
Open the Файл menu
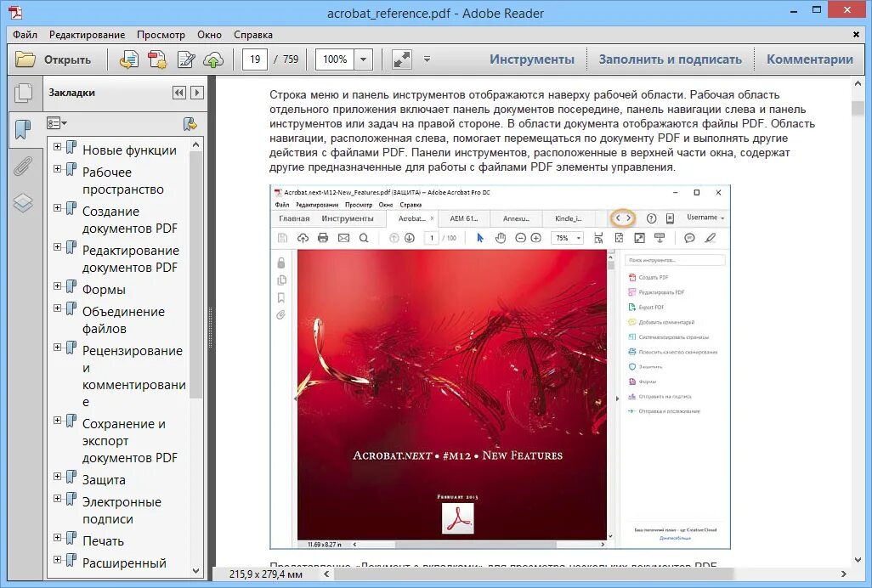[25, 35]
